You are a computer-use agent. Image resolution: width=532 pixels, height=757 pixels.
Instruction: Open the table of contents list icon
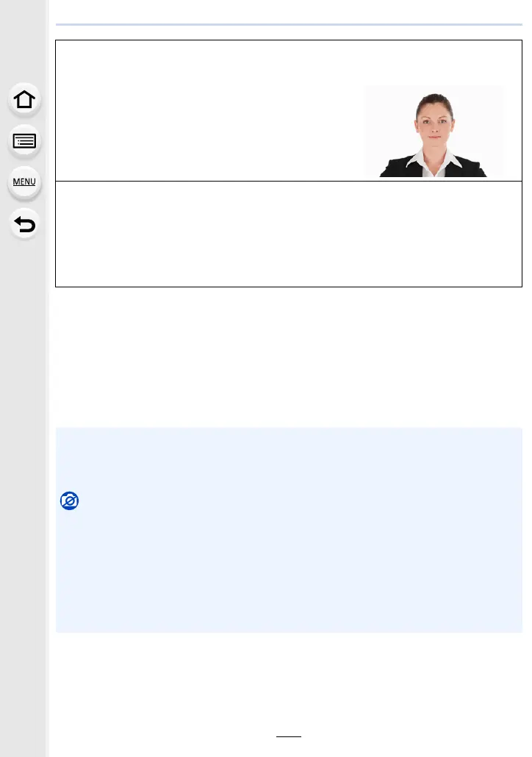click(24, 141)
